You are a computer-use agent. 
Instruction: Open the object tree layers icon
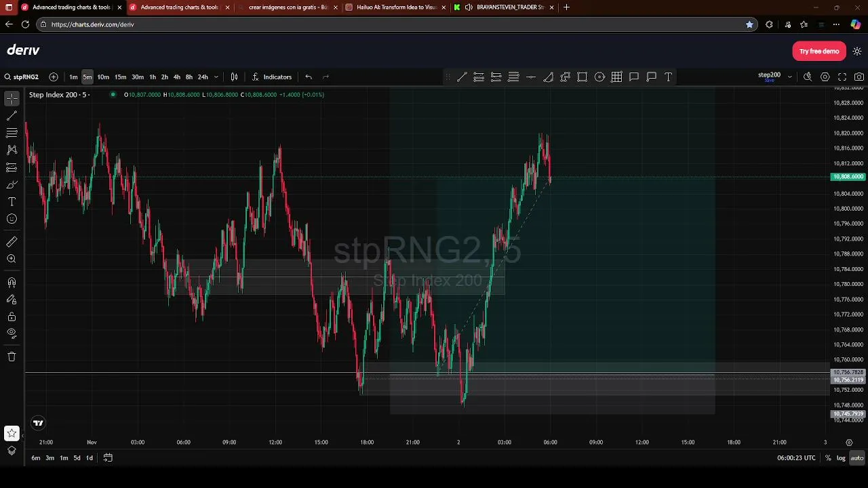coord(12,451)
